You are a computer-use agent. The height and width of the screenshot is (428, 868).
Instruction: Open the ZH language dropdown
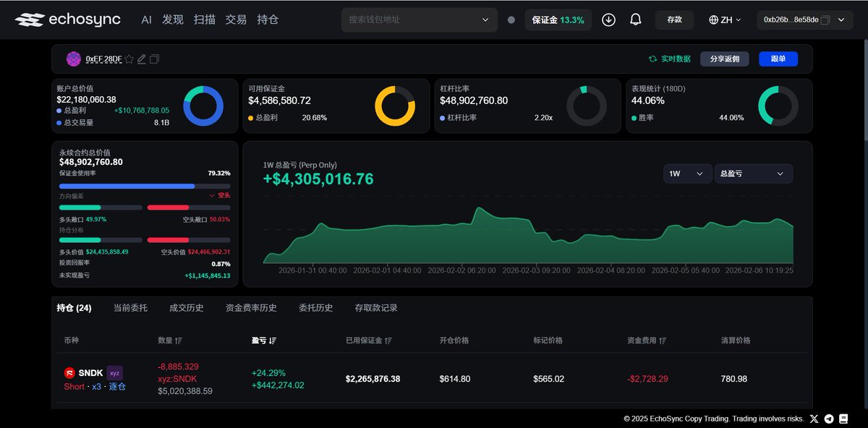coord(726,20)
